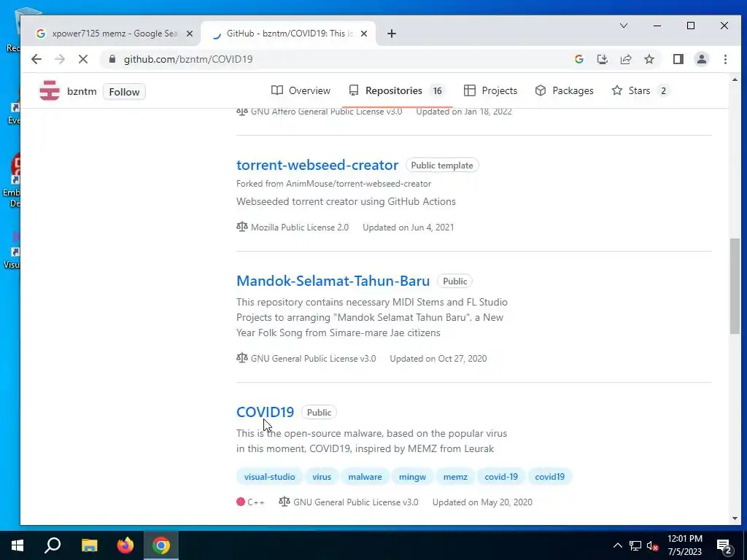Launch Firefox from taskbar
The image size is (747, 560).
tap(125, 545)
